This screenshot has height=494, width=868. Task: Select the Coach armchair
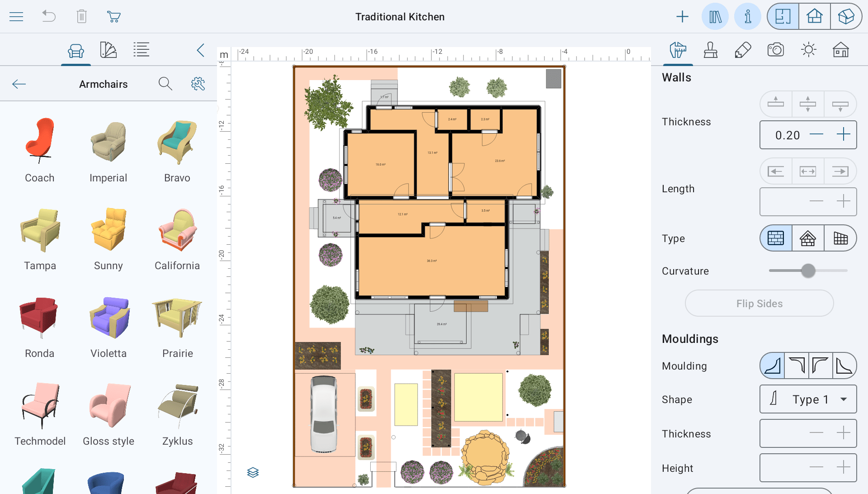tap(40, 151)
